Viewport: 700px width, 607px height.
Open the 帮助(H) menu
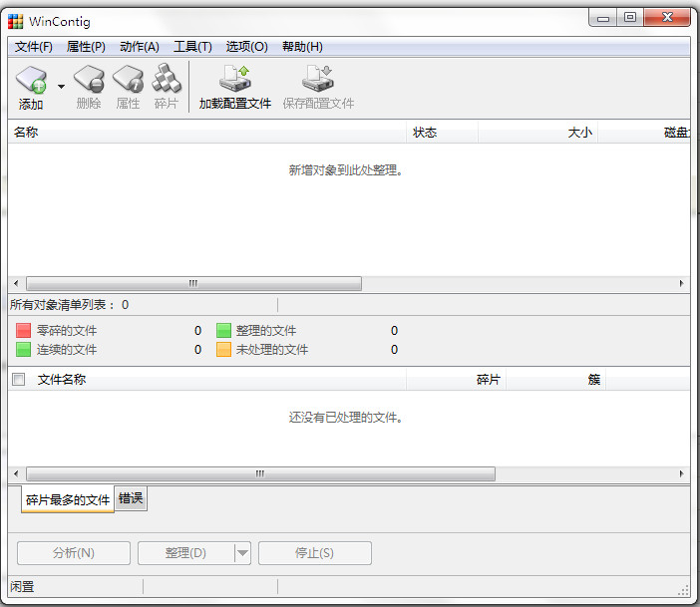pyautogui.click(x=302, y=47)
